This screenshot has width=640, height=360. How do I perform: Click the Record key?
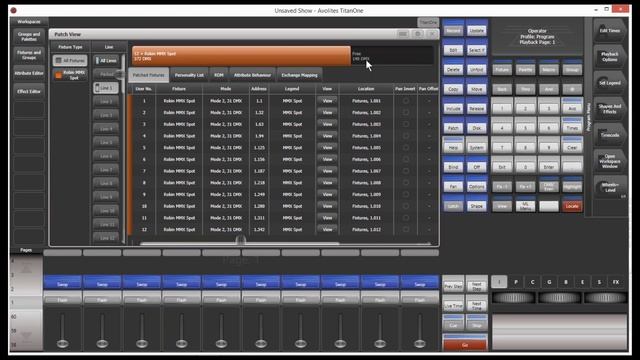453,30
